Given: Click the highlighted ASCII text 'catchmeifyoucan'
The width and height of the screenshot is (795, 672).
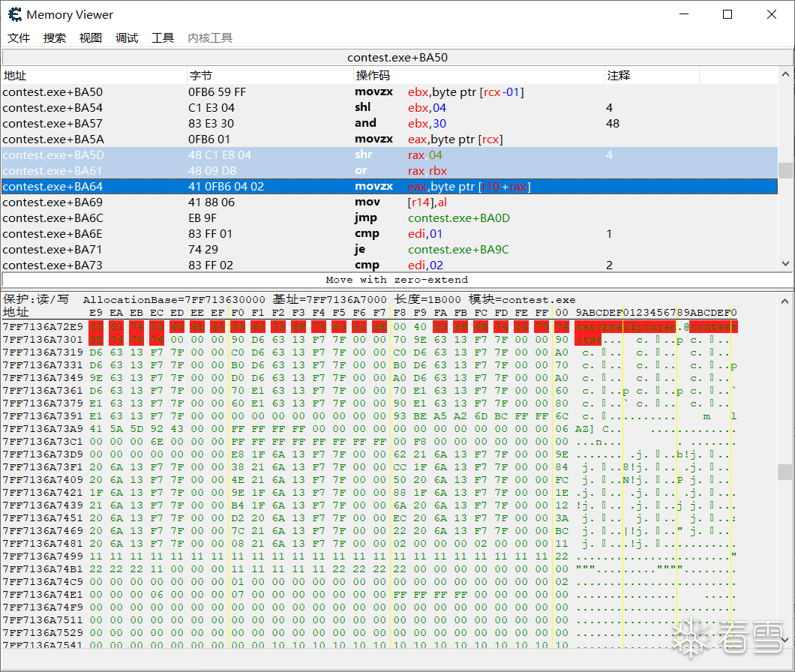Looking at the screenshot, I should pyautogui.click(x=625, y=327).
